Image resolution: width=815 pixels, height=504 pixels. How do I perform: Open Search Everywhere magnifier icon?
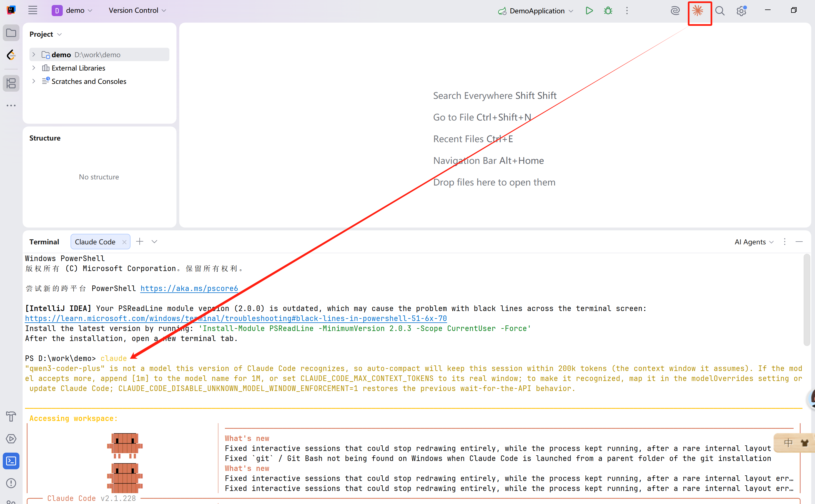pyautogui.click(x=720, y=11)
